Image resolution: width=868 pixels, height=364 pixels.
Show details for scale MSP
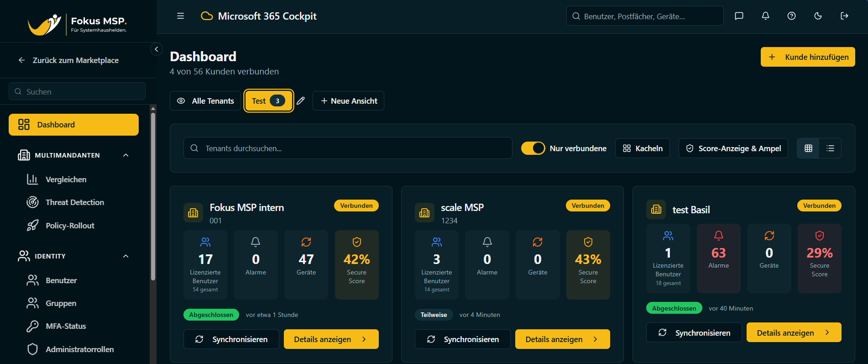click(x=563, y=339)
